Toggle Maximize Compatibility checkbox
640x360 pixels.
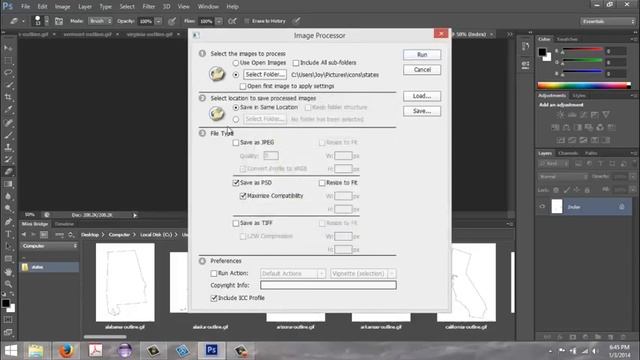tap(243, 196)
